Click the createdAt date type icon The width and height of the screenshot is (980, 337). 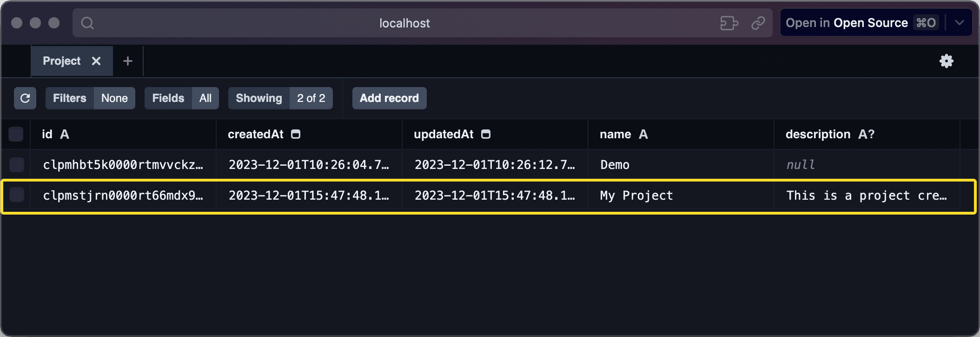[296, 135]
